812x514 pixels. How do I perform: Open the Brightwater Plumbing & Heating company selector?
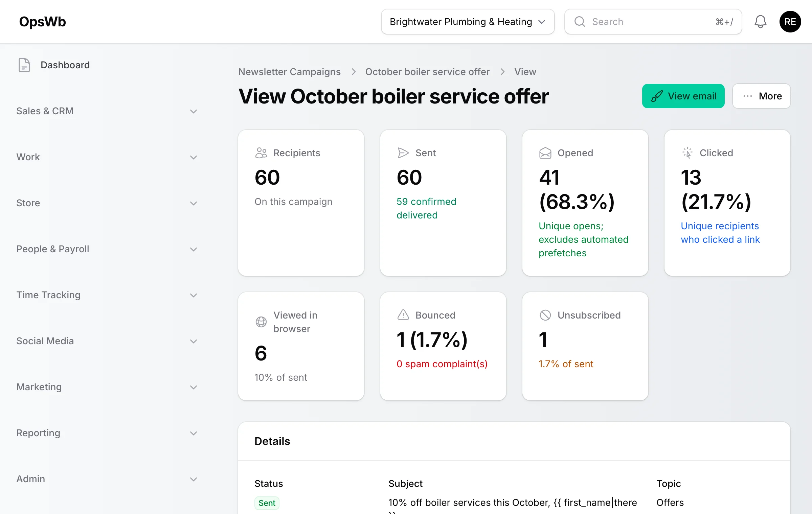(468, 22)
